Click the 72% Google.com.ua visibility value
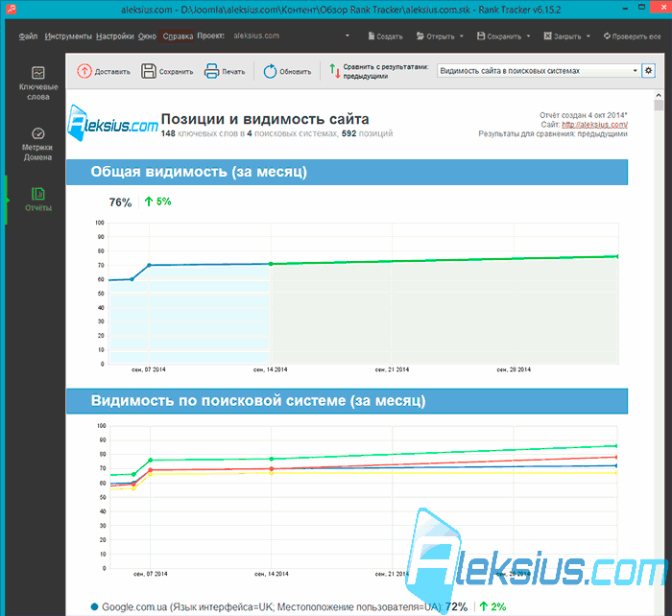672x616 pixels. [456, 607]
